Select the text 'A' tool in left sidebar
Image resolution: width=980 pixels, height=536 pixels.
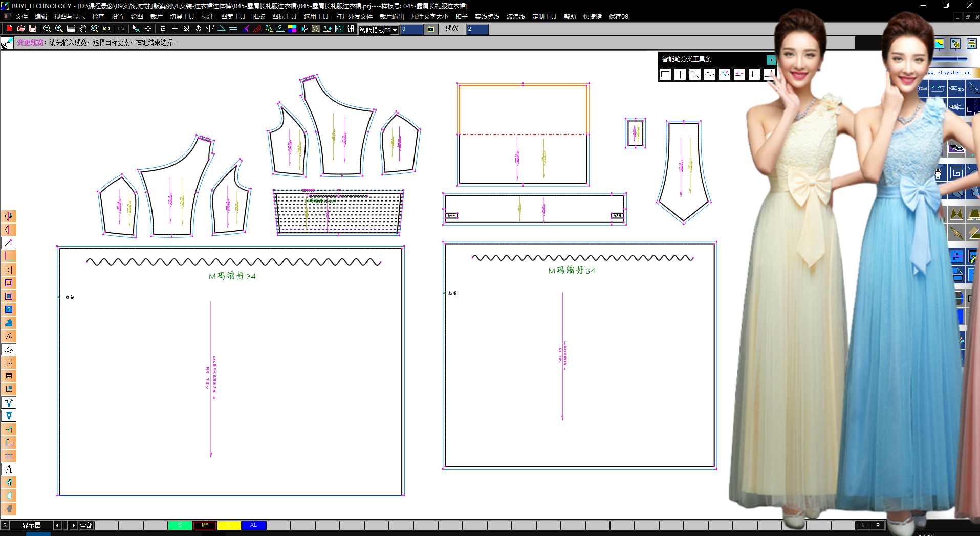point(9,469)
